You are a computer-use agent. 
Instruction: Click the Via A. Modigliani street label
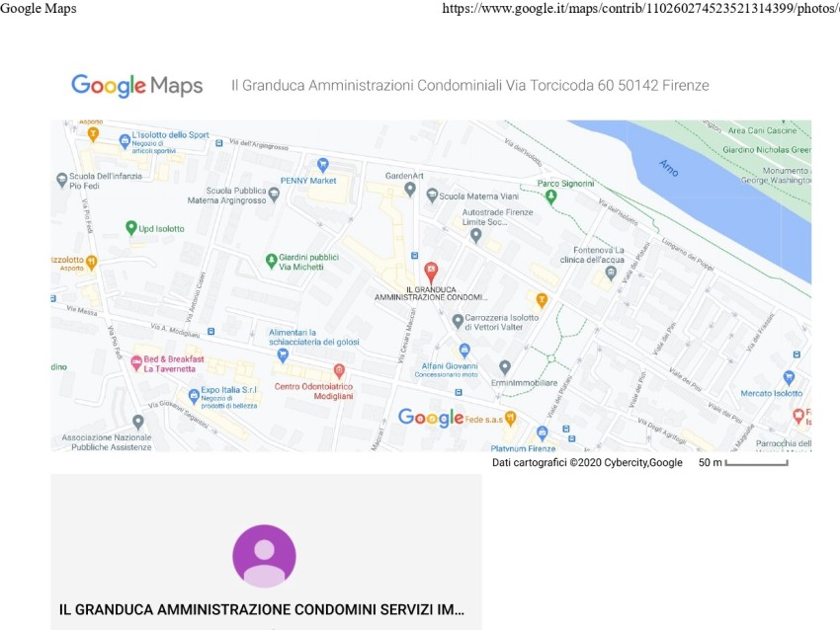pyautogui.click(x=175, y=330)
